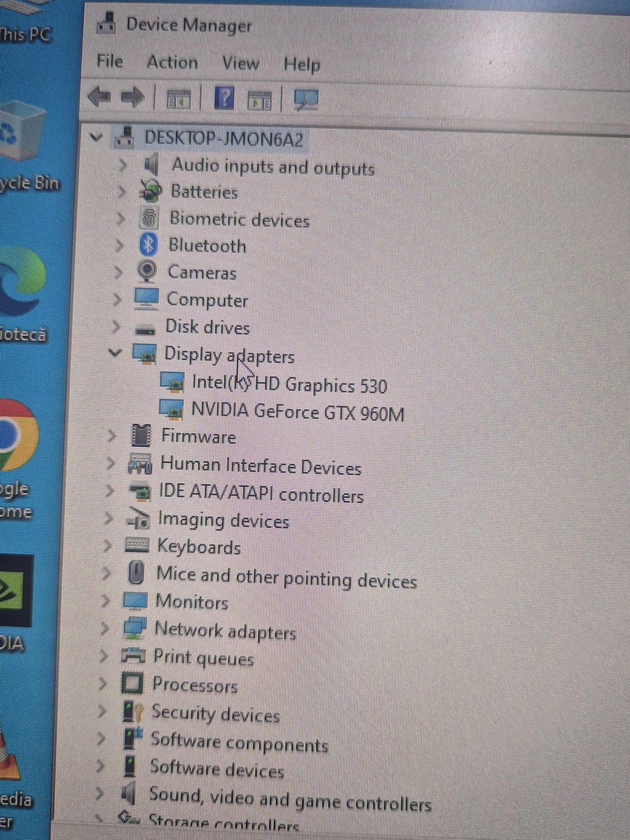Select Sound, video and game controllers label
630x840 pixels.
(290, 800)
